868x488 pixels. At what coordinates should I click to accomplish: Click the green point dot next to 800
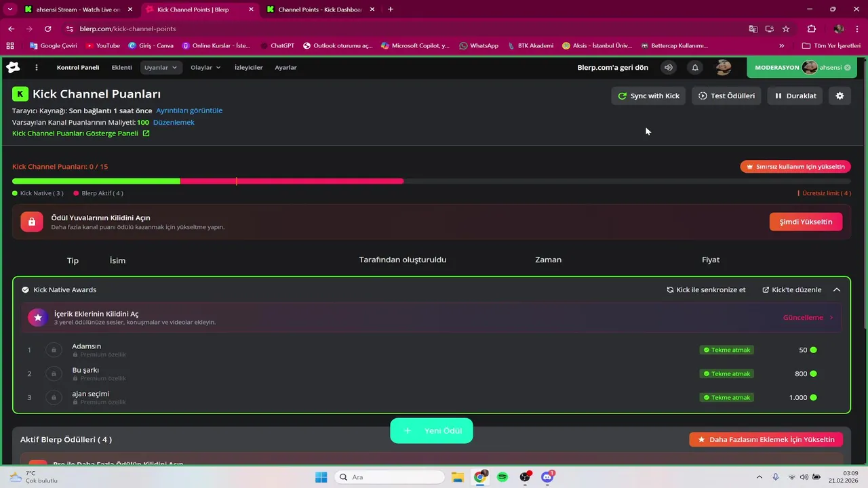(813, 373)
